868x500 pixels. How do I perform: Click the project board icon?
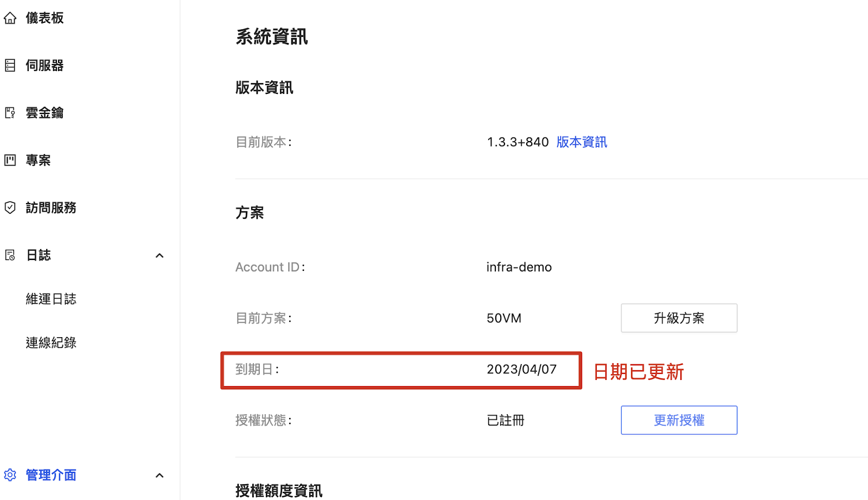click(10, 160)
